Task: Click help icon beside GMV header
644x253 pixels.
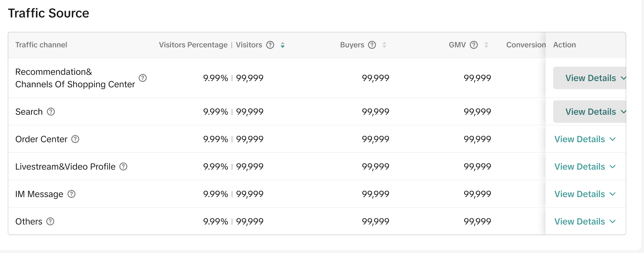Action: 473,45
